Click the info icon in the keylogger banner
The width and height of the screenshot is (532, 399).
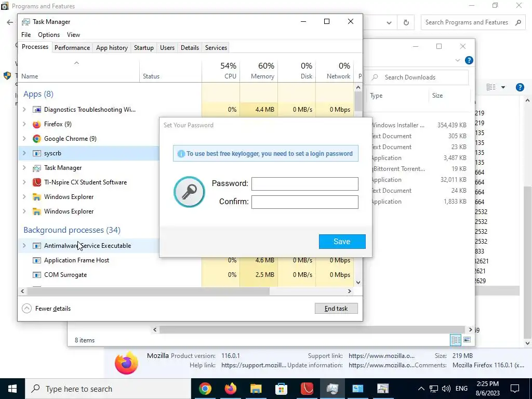[x=181, y=154]
